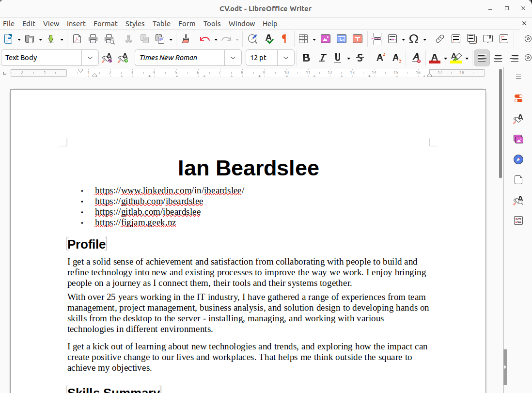Open the Table menu

click(161, 23)
